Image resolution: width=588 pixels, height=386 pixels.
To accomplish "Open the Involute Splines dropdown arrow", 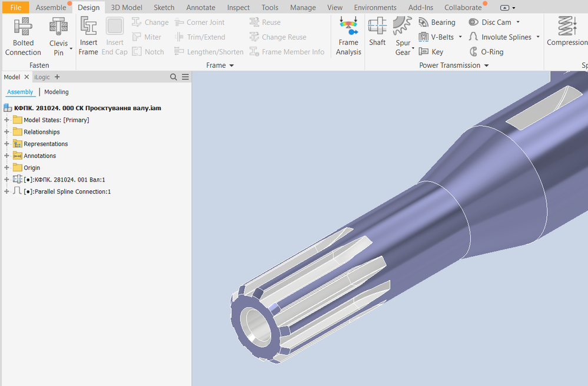I will point(538,37).
